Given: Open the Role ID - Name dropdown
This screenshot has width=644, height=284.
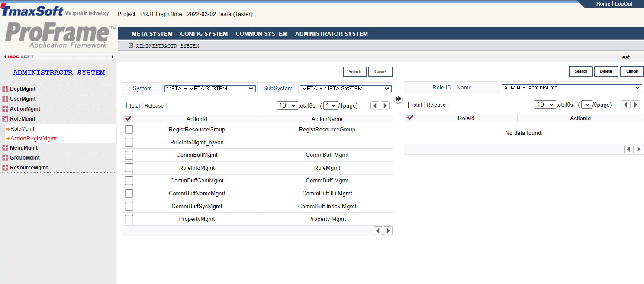Looking at the screenshot, I should click(x=571, y=88).
